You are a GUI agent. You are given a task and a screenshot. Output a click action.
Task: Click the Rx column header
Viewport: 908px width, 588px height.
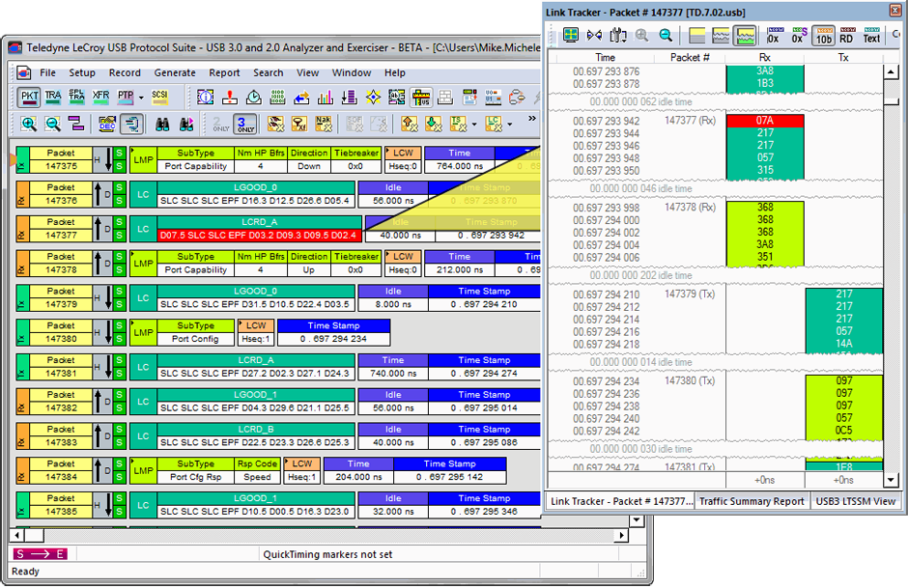coord(765,57)
